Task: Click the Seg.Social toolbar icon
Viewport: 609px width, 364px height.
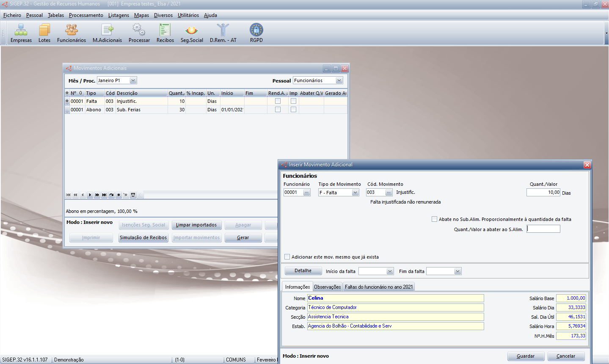Action: click(x=192, y=33)
